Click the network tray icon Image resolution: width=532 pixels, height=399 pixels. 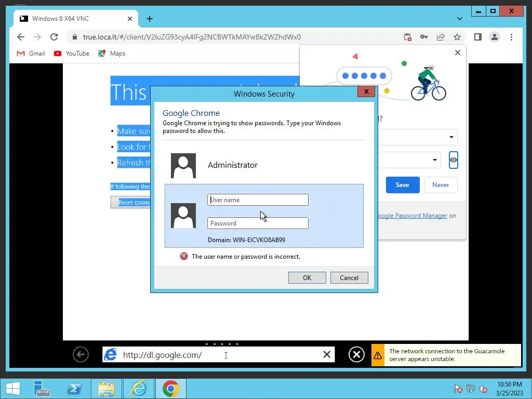point(471,389)
